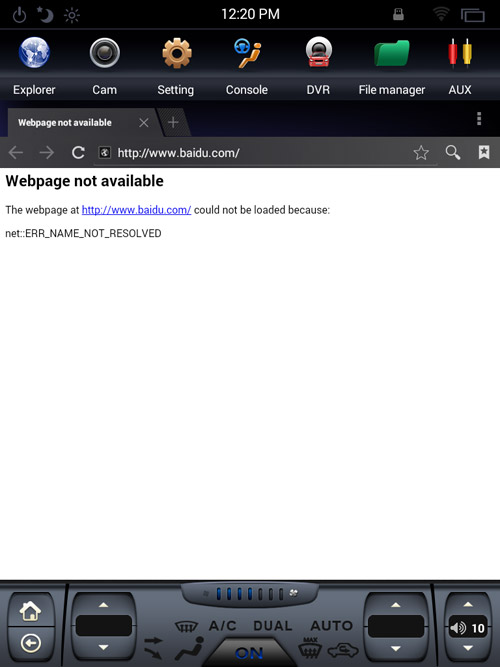Screen dimensions: 500x667
Task: Open the AUX input app
Action: [x=460, y=53]
